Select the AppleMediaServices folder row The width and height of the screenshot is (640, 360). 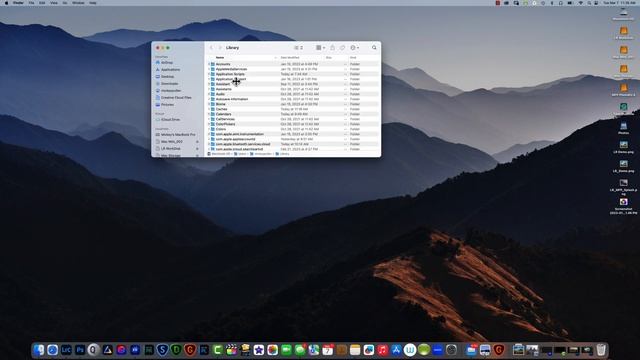point(293,69)
